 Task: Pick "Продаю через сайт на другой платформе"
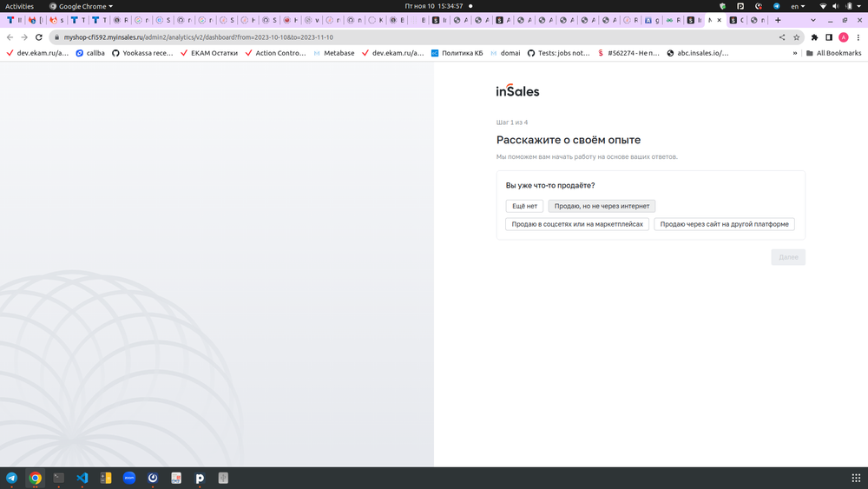[724, 224]
